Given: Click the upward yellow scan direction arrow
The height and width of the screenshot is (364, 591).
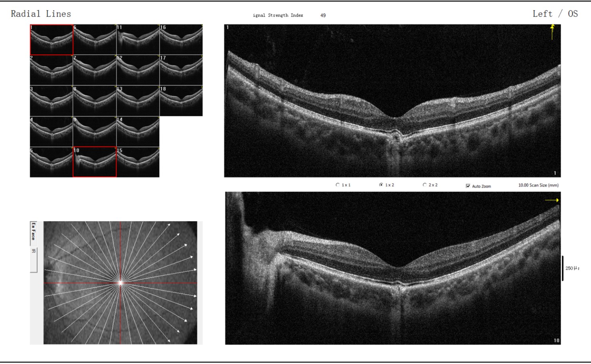Looking at the screenshot, I should 552,32.
